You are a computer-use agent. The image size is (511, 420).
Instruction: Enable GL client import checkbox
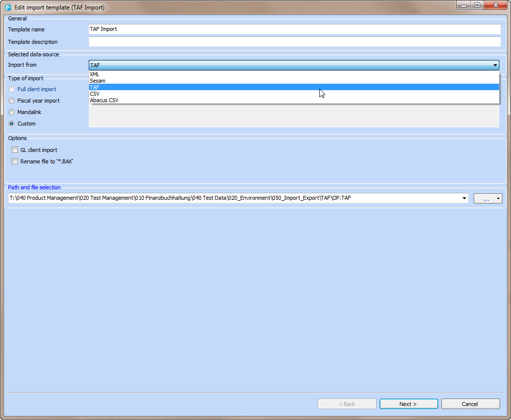coord(14,150)
